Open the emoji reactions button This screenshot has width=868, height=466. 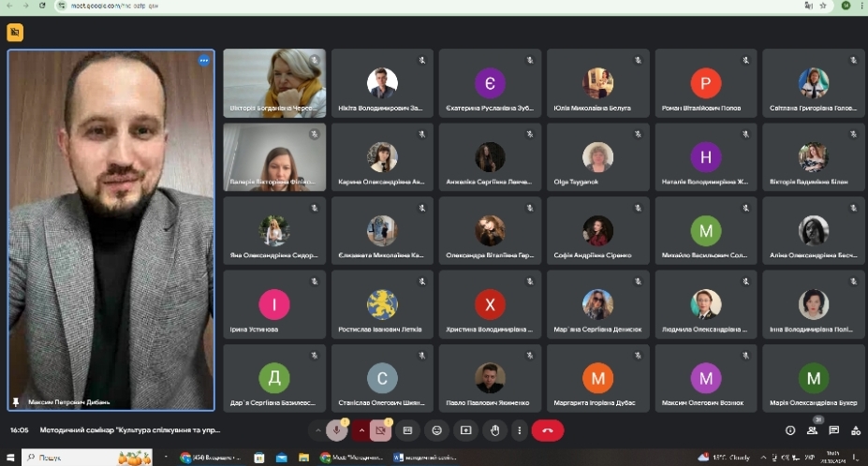tap(436, 430)
